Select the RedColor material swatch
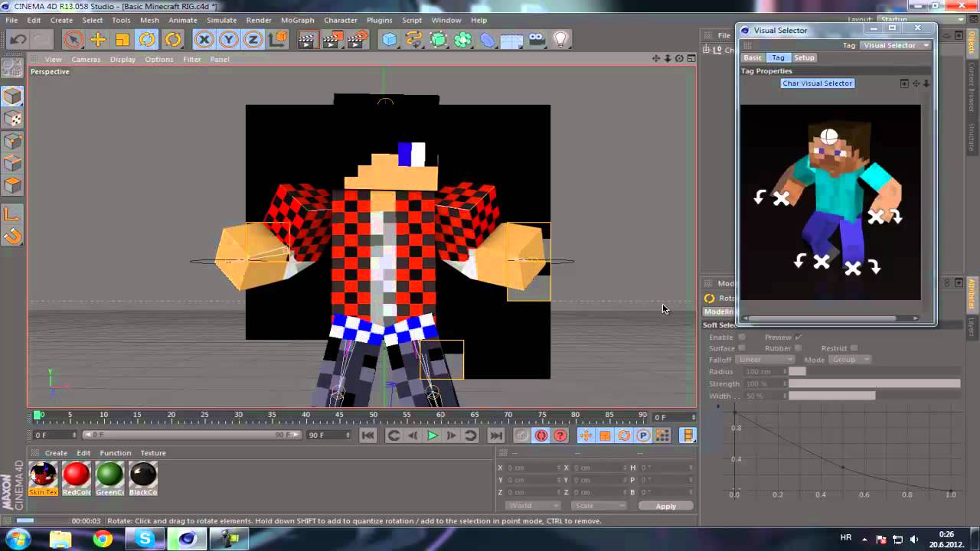Viewport: 980px width, 551px height. [77, 479]
